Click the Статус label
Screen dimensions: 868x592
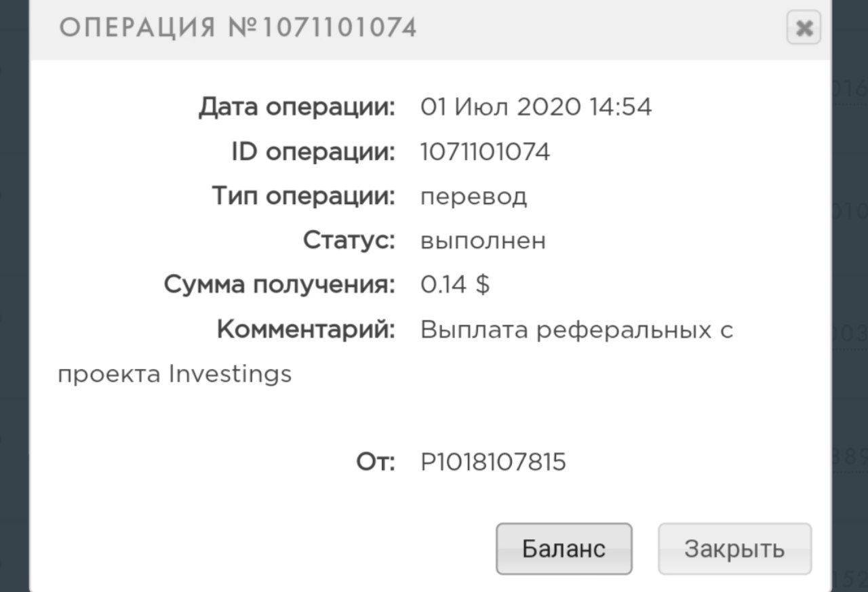coord(349,241)
